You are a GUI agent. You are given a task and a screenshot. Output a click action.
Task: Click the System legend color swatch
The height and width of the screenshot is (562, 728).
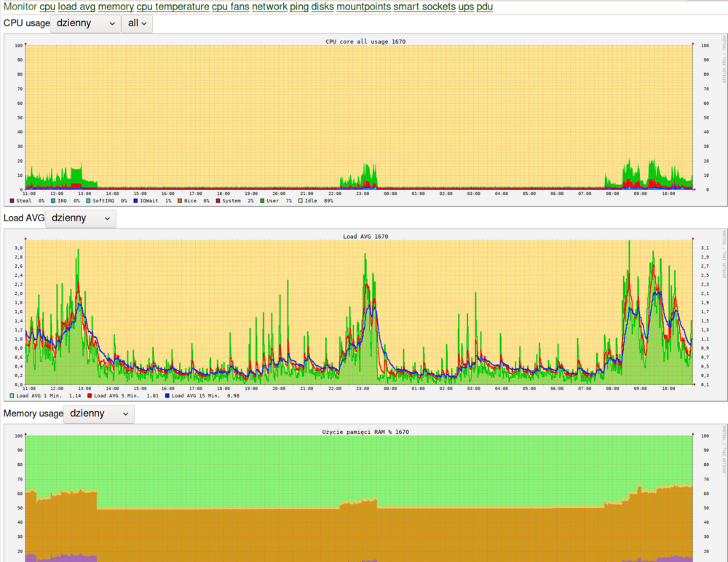tap(218, 201)
